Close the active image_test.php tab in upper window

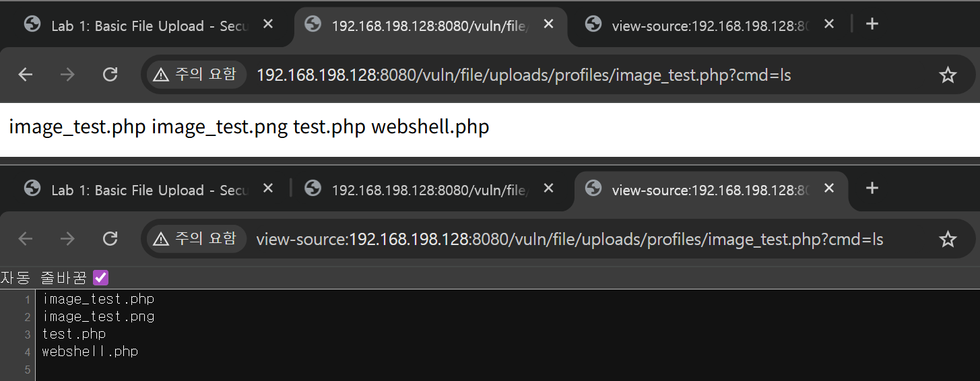[x=548, y=24]
